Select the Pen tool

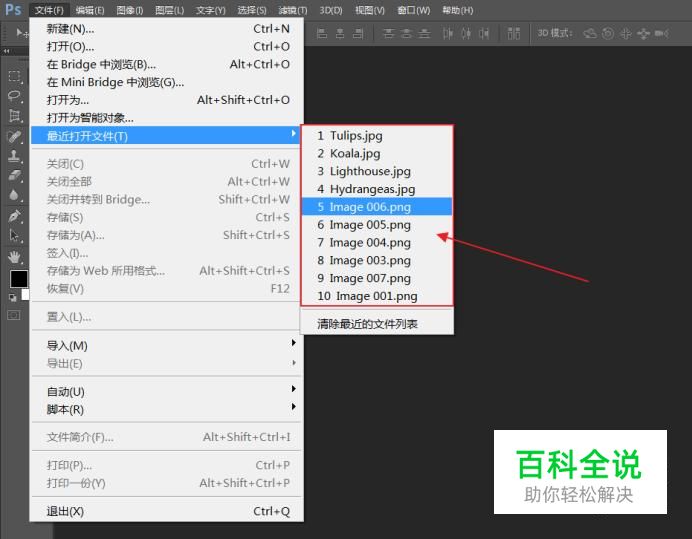[x=14, y=216]
